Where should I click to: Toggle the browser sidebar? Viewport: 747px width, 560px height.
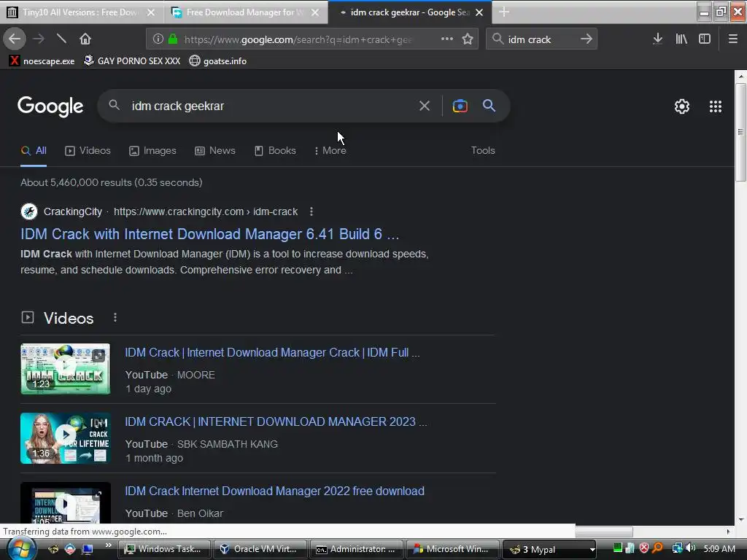pyautogui.click(x=705, y=39)
